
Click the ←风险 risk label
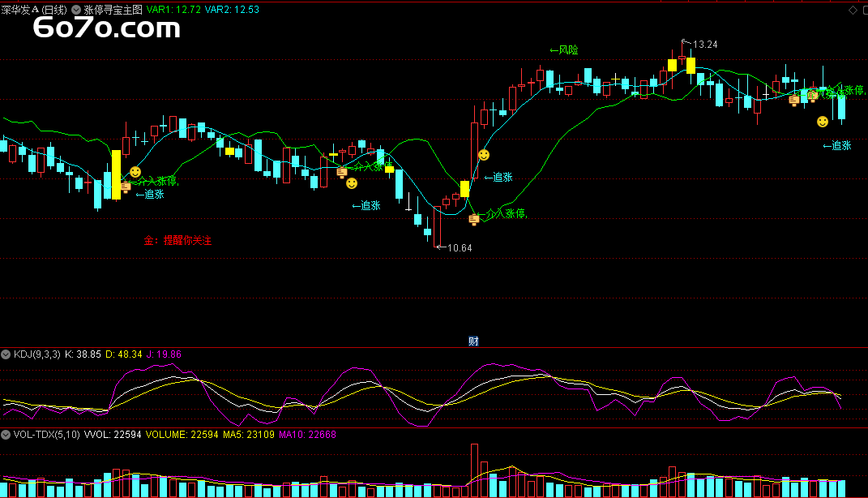click(564, 49)
